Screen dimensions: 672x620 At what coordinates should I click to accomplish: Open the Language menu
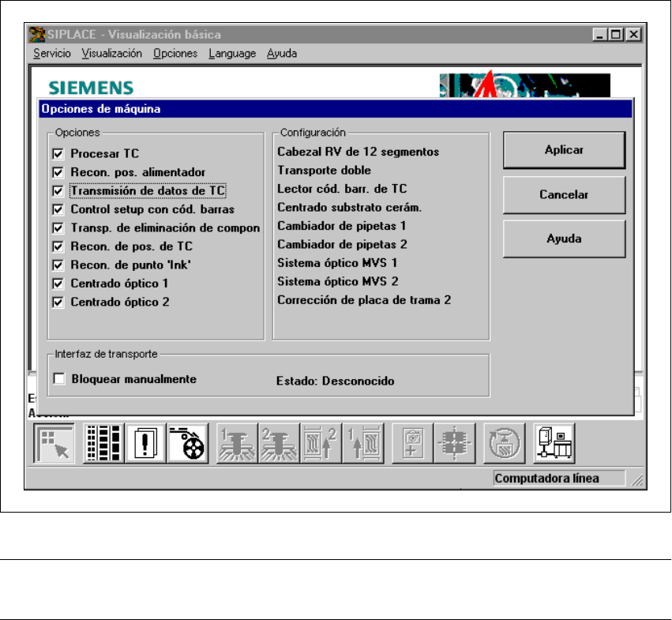tap(232, 54)
